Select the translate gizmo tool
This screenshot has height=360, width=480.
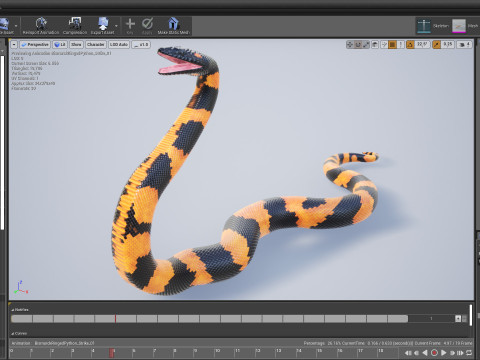tap(350, 44)
